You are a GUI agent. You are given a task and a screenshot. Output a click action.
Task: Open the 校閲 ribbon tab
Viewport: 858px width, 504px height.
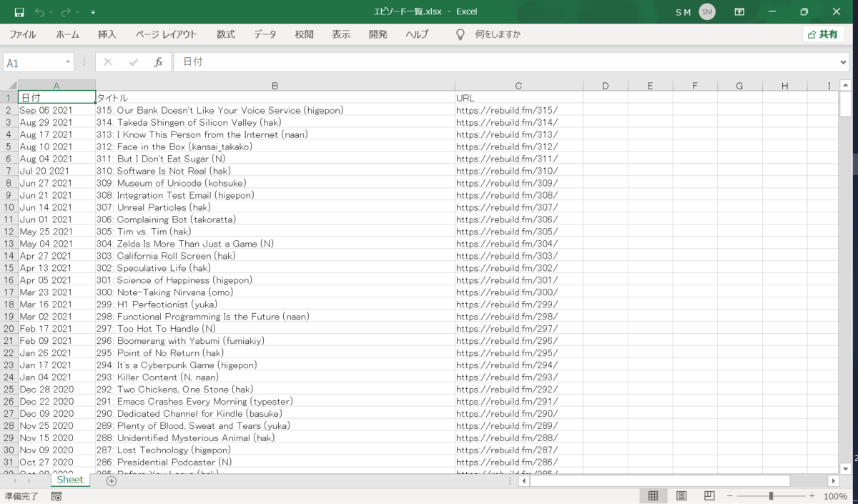tap(304, 34)
